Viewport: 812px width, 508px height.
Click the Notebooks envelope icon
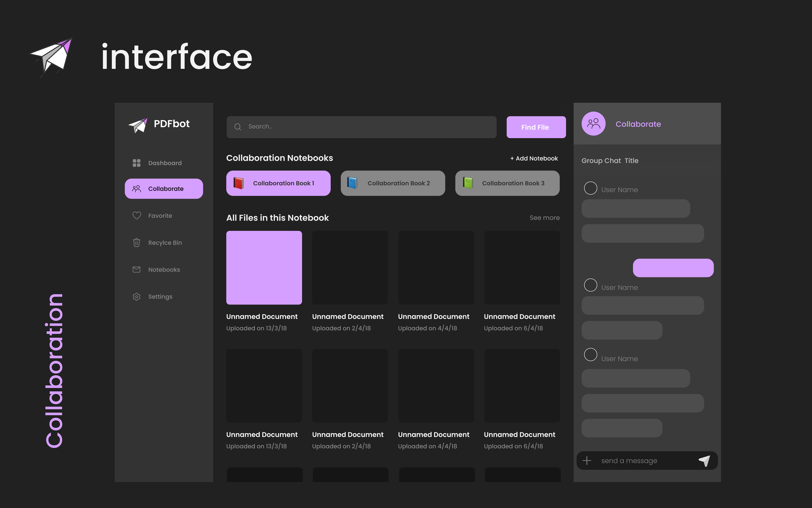(x=137, y=269)
